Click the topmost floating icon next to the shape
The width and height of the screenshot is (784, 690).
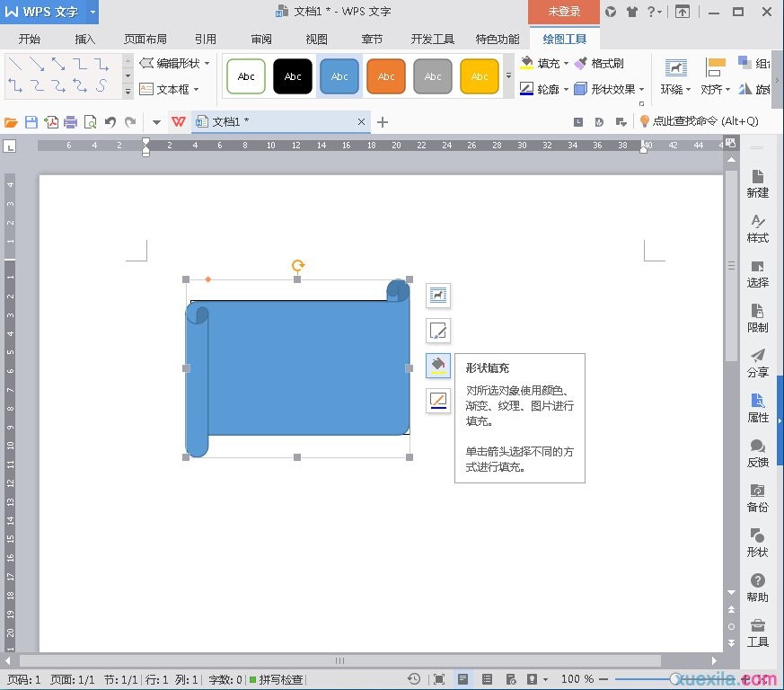point(438,296)
